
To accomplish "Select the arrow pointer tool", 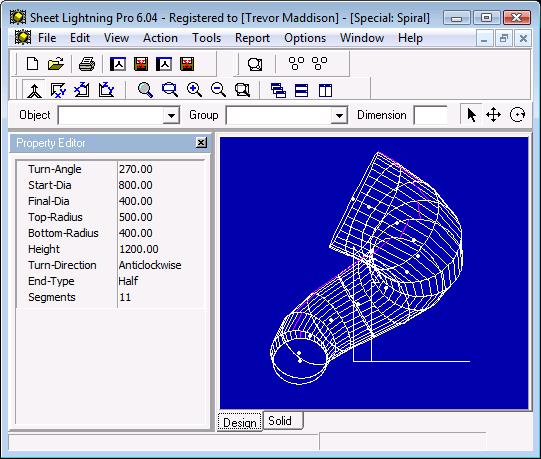I will pos(471,115).
